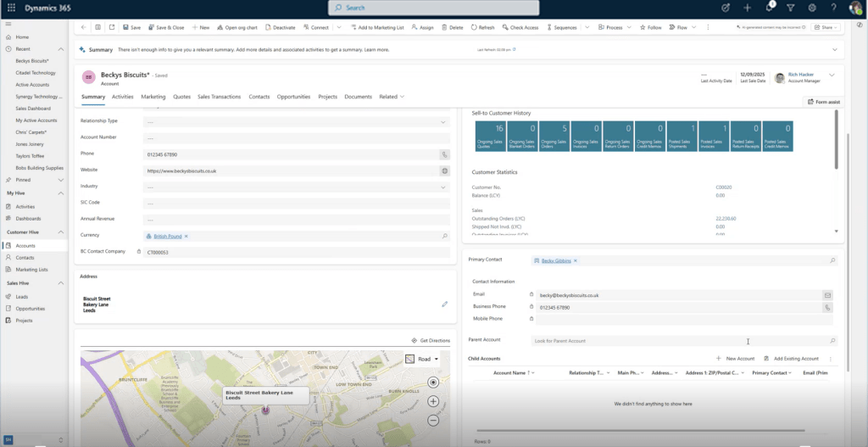
Task: Click Add to Marketing List
Action: [x=377, y=27]
